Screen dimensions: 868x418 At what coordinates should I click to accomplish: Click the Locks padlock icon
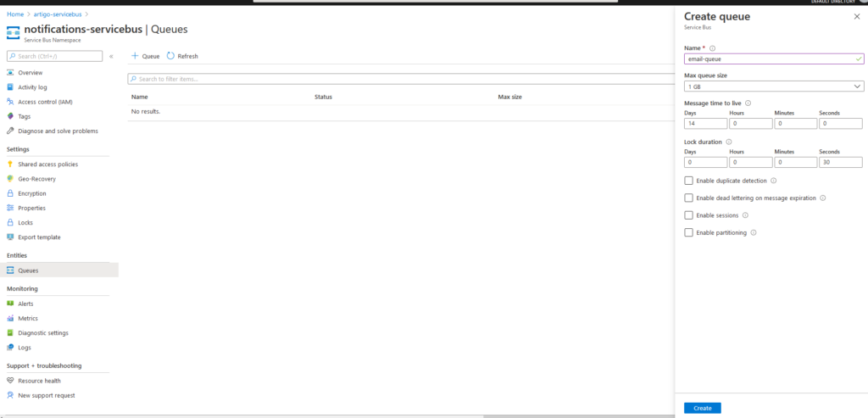10,222
